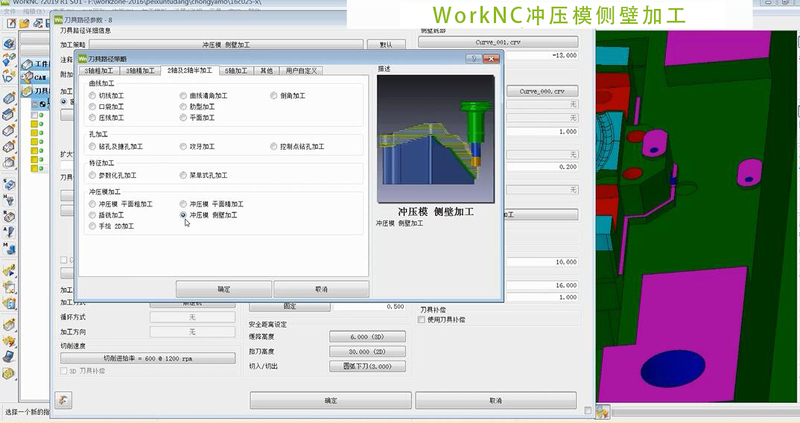Click the open folder icon in top toolbar
800x423 pixels.
click(24, 23)
